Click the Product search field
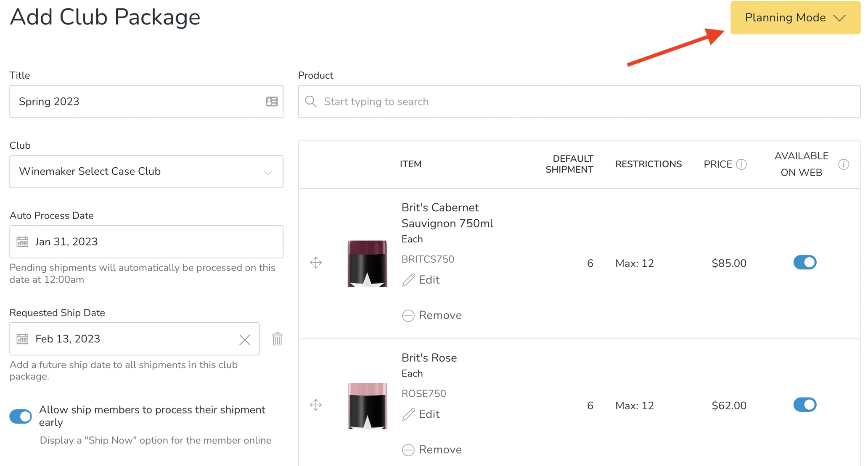The width and height of the screenshot is (868, 466). [579, 102]
